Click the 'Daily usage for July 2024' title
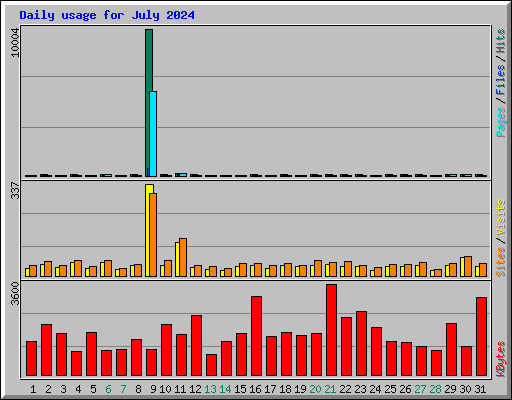 (107, 15)
